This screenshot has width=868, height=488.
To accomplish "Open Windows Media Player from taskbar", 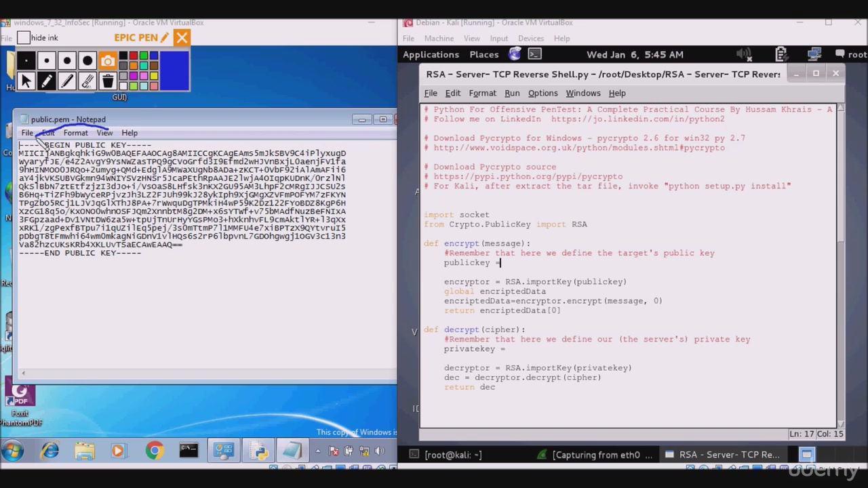I will point(118,450).
